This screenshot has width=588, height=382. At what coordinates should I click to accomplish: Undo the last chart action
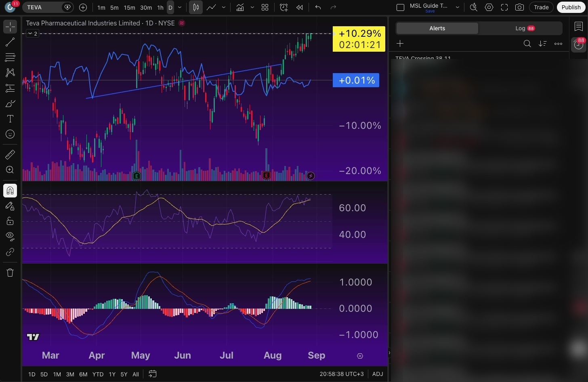[318, 7]
